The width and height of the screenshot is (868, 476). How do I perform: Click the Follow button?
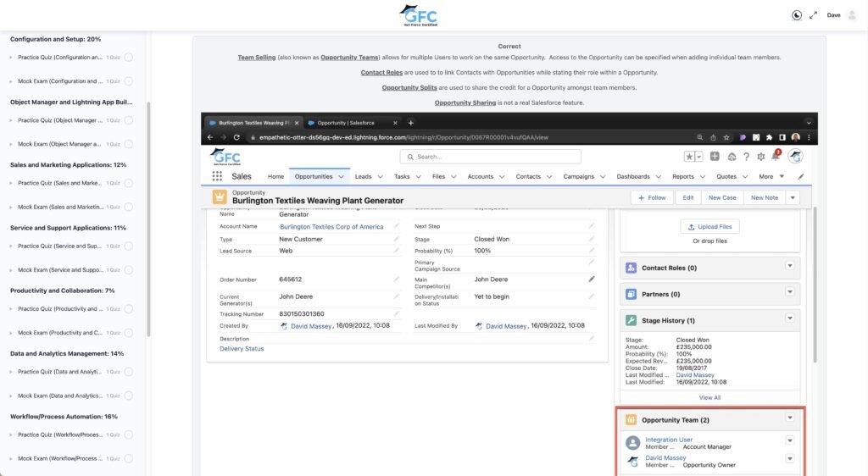tap(652, 197)
